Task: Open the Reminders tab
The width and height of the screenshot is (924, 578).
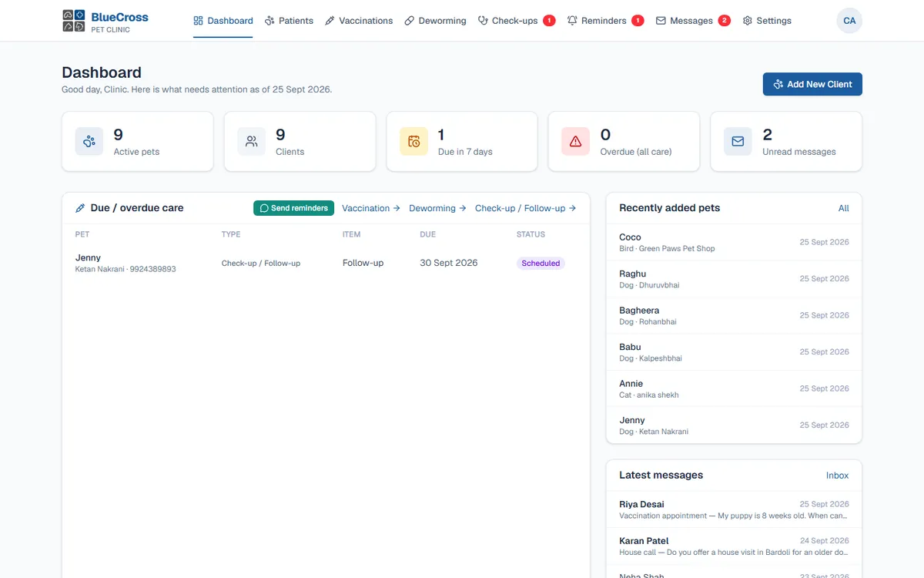Action: 606,21
